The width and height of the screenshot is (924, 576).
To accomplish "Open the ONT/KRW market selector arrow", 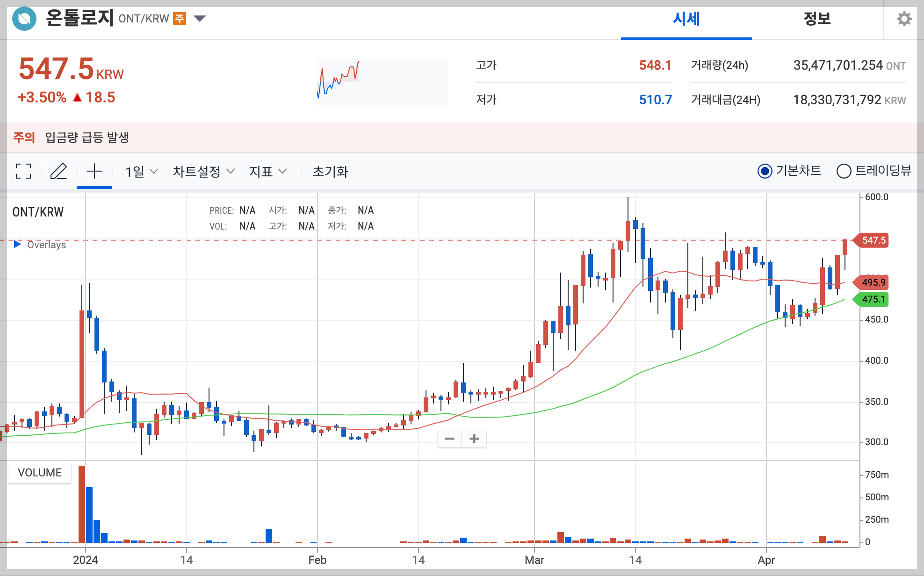I will tap(200, 19).
